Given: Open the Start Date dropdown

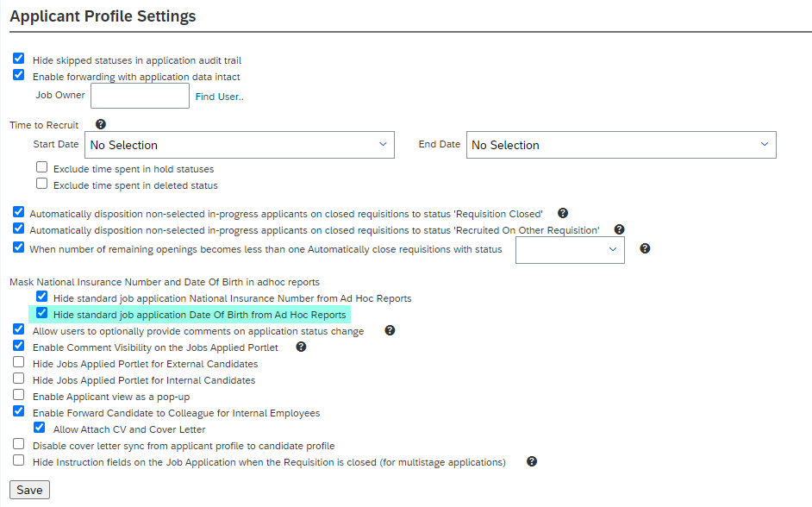Looking at the screenshot, I should point(240,145).
